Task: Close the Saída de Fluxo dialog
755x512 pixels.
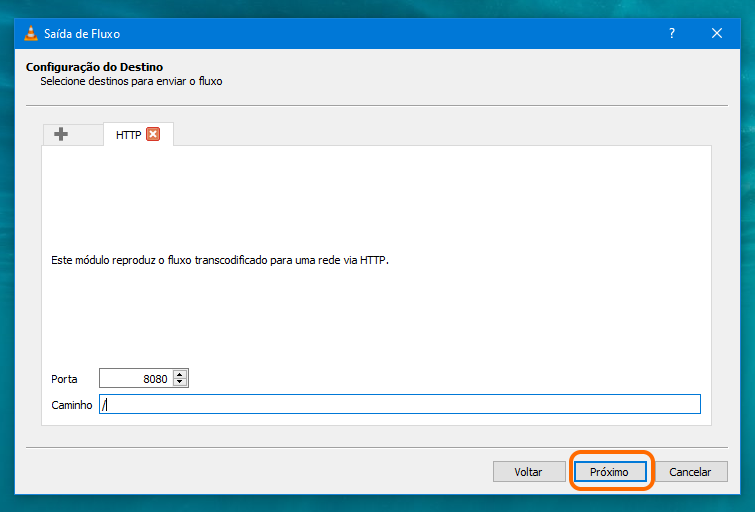Action: tap(716, 33)
